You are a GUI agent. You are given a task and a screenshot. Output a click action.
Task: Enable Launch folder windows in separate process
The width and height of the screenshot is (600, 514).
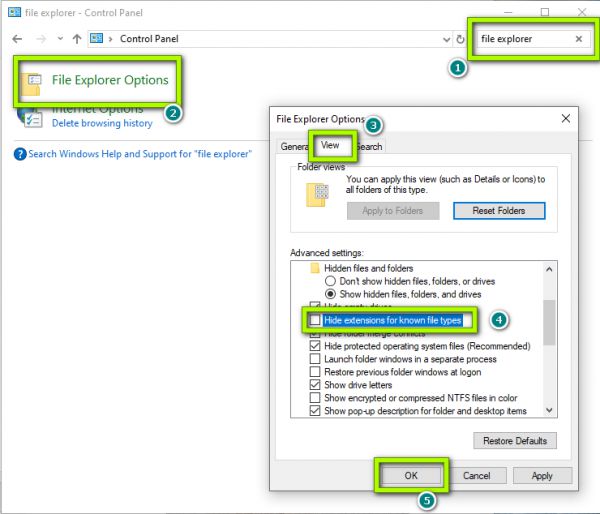(x=316, y=359)
